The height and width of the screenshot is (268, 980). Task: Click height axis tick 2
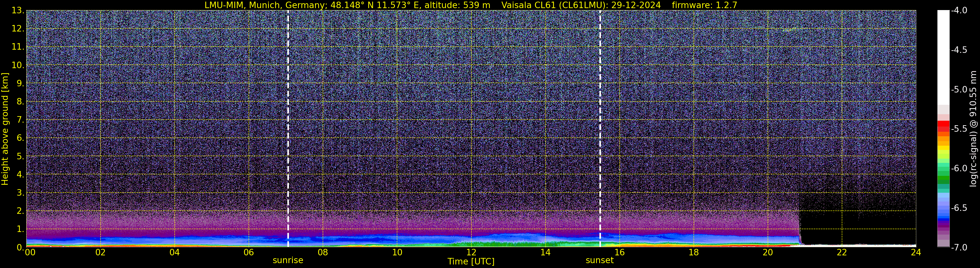pyautogui.click(x=20, y=211)
